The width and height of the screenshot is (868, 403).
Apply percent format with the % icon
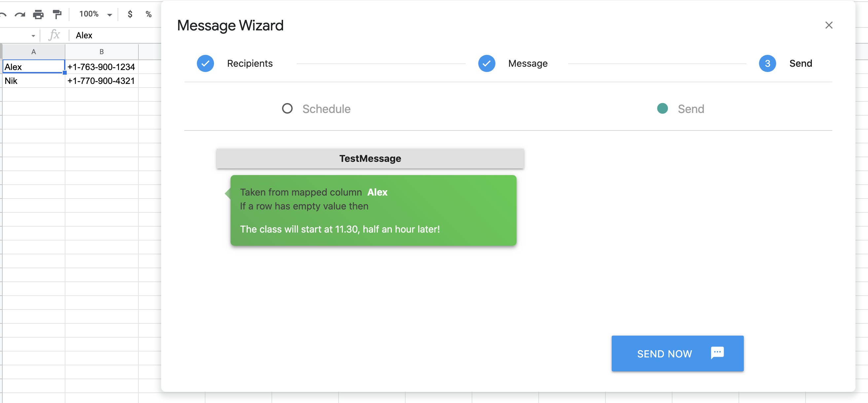click(x=148, y=14)
